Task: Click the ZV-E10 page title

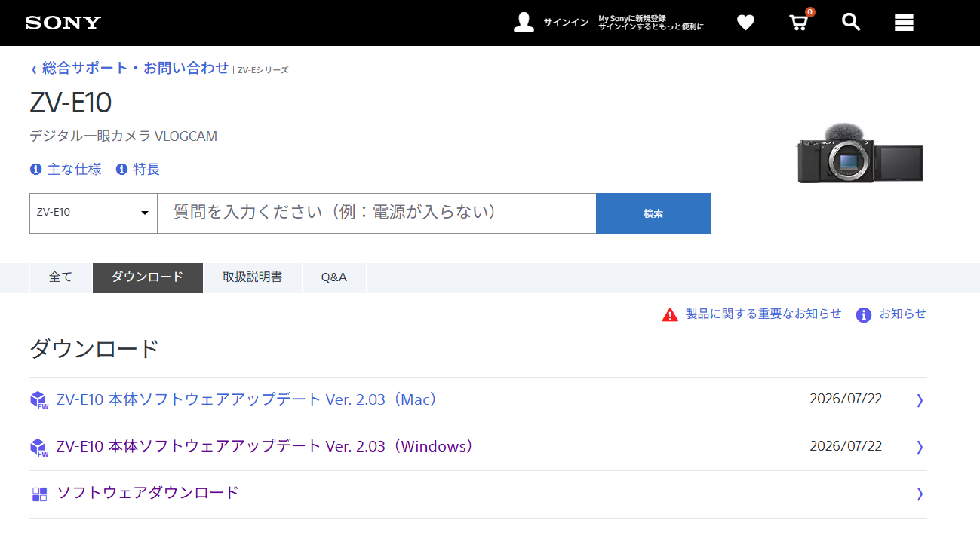Action: tap(71, 103)
